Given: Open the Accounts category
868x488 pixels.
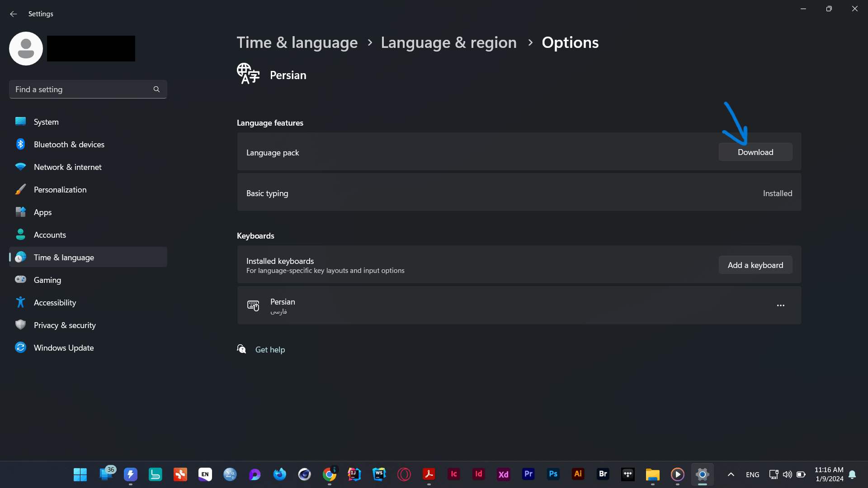Looking at the screenshot, I should (x=88, y=235).
